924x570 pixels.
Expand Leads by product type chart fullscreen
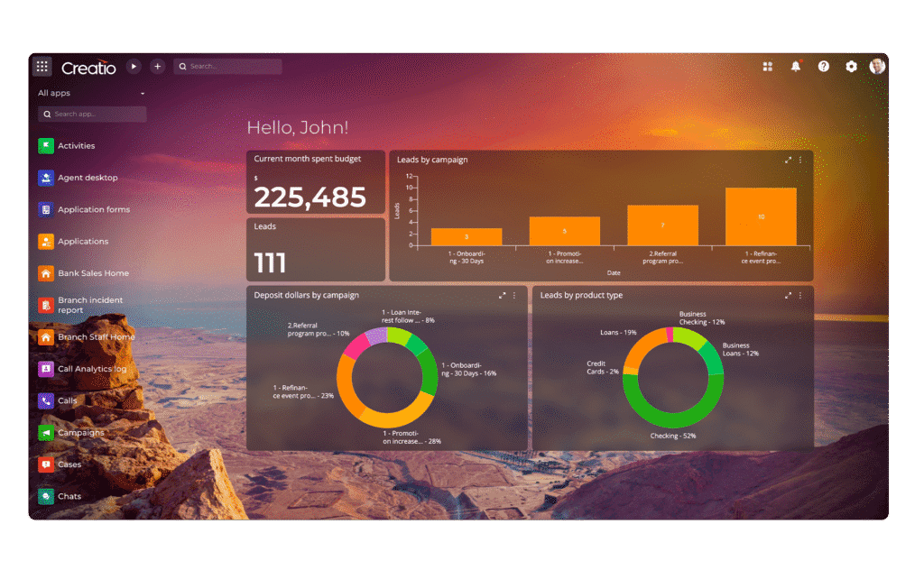point(788,295)
